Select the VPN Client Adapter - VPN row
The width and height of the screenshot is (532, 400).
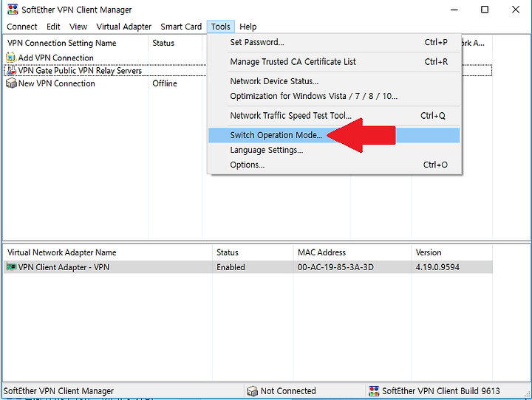pyautogui.click(x=248, y=267)
